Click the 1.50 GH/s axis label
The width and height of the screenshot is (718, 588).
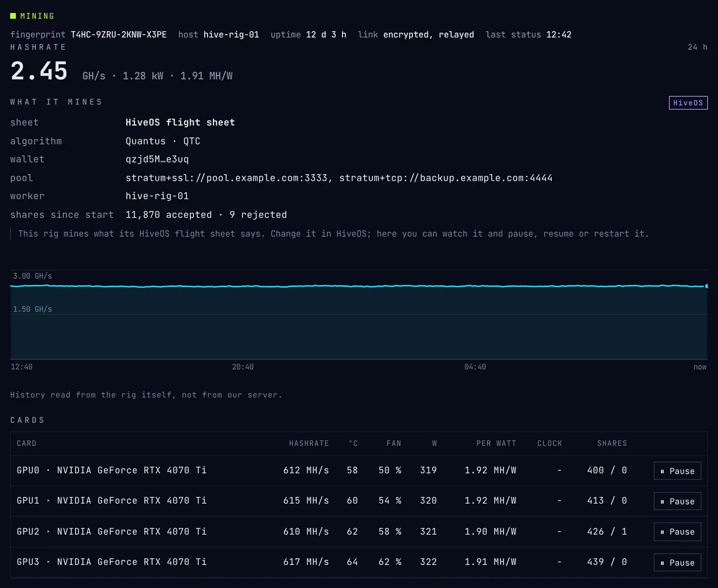(x=32, y=309)
